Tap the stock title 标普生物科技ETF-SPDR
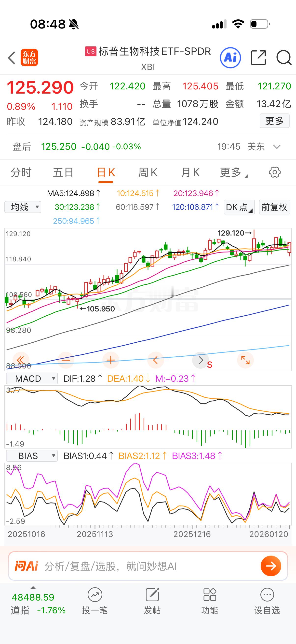 tap(155, 52)
